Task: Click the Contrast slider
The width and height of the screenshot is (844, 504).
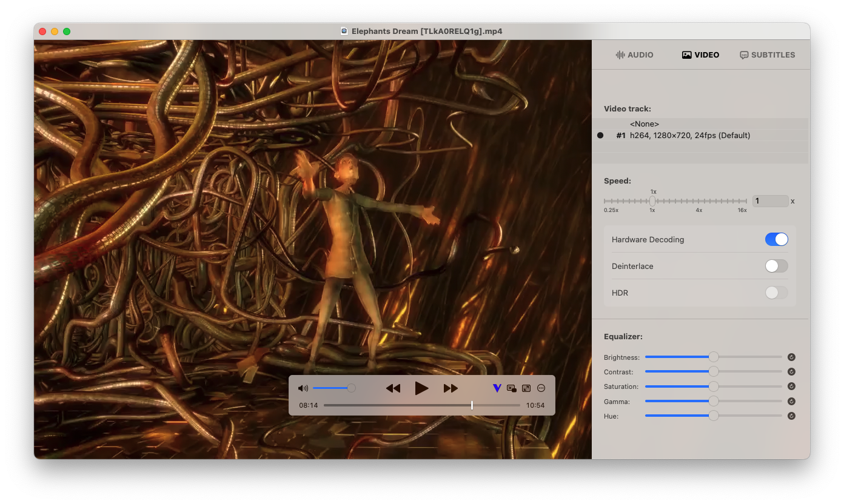Action: point(714,371)
